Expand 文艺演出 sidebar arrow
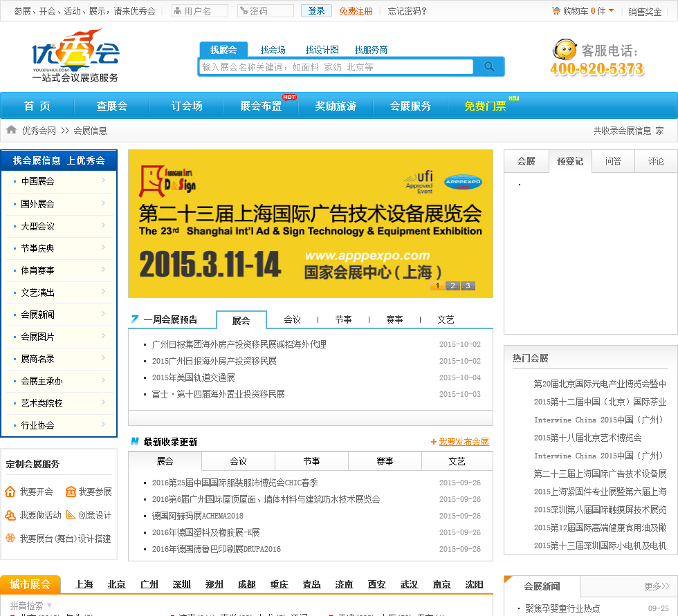This screenshot has height=616, width=678. [103, 291]
